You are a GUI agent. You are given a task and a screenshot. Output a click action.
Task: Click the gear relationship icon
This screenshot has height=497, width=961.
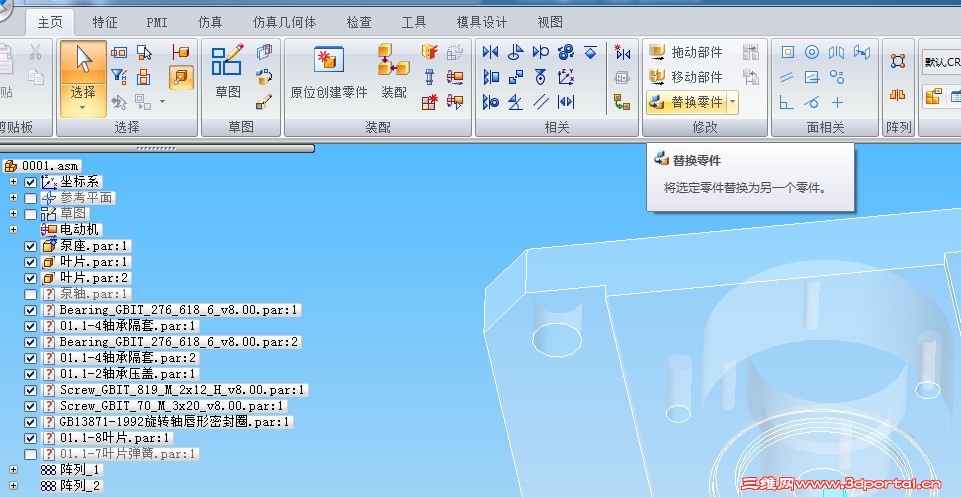pyautogui.click(x=566, y=52)
